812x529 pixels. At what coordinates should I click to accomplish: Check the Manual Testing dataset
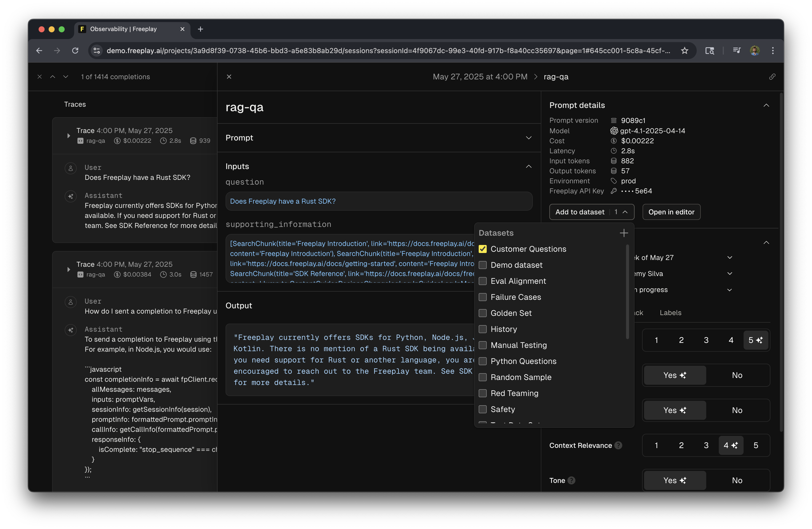coord(482,345)
